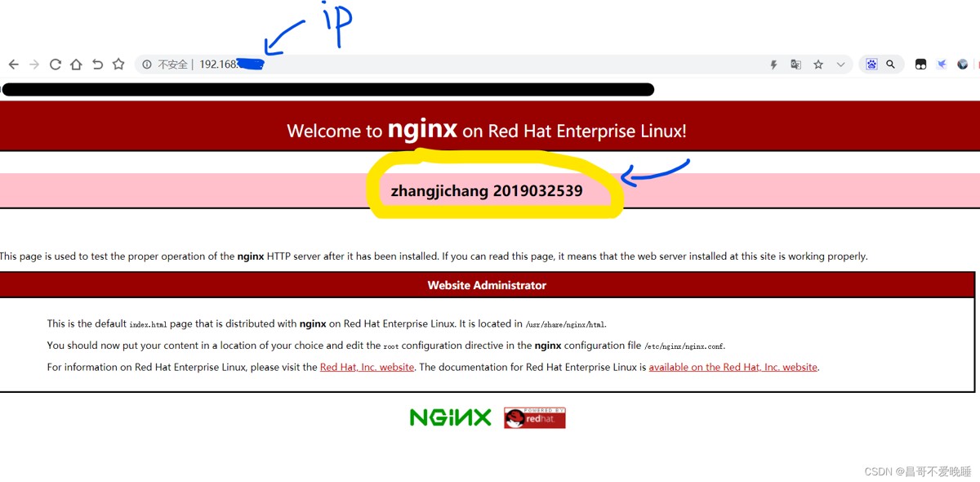This screenshot has width=980, height=482.
Task: Open the available on the Red Hat documentation link
Action: pos(733,368)
